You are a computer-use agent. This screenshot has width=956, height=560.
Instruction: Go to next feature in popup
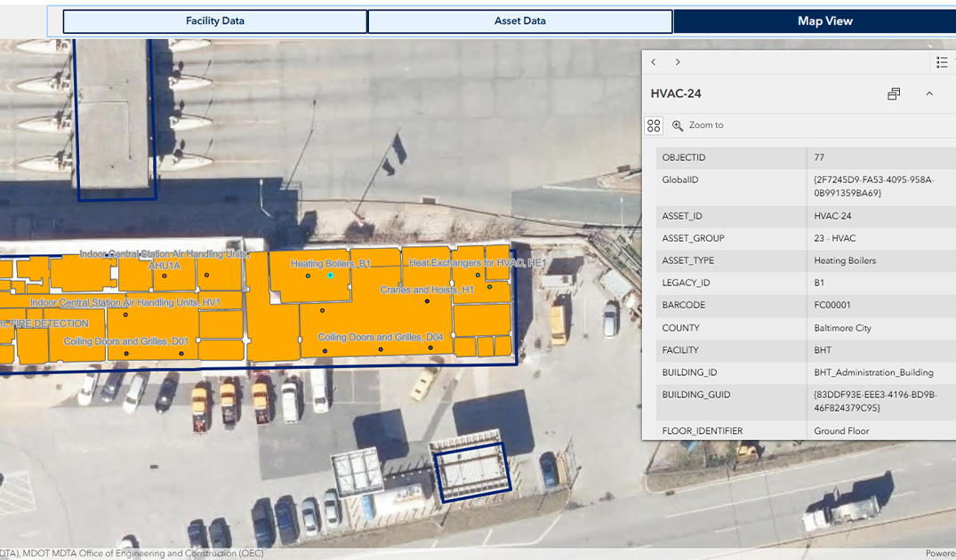tap(678, 62)
